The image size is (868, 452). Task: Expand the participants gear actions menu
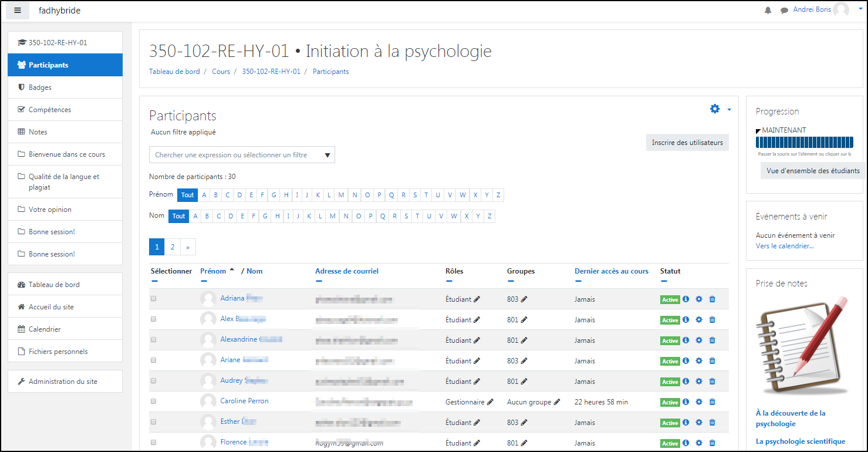pyautogui.click(x=720, y=109)
